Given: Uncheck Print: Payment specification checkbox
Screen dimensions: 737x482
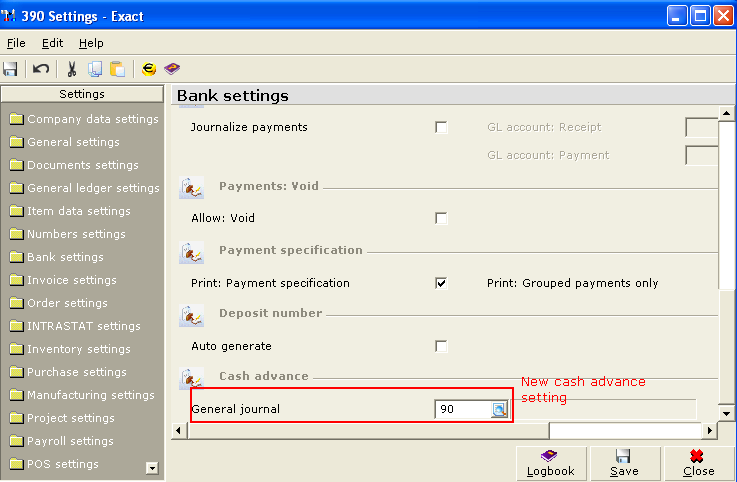Looking at the screenshot, I should [x=441, y=283].
